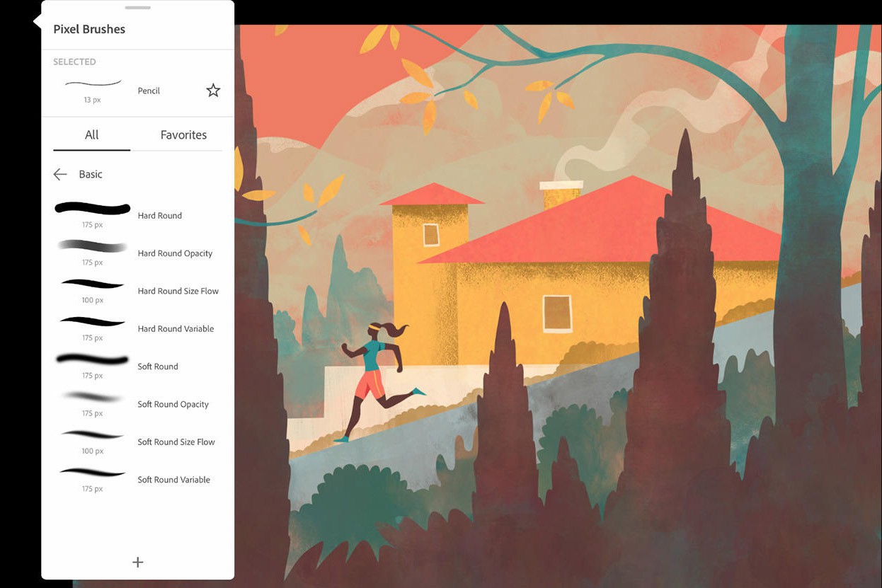Viewport: 882px width, 588px height.
Task: Click the Soft Round Variable stroke preview
Action: click(x=93, y=472)
